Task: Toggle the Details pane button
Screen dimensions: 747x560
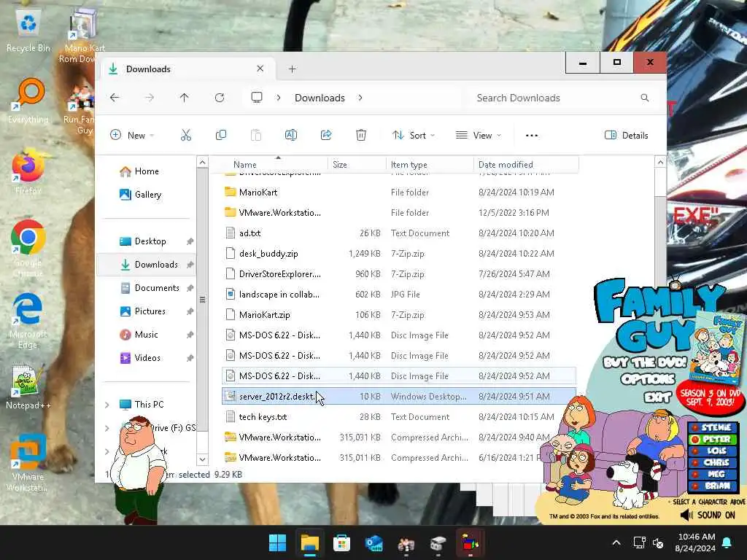Action: [626, 135]
